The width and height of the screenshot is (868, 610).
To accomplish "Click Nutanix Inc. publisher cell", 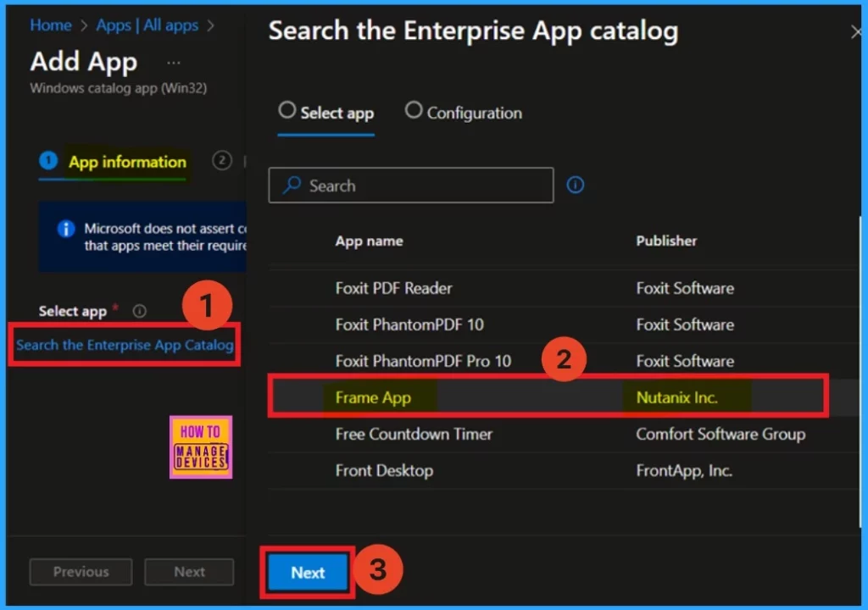I will click(676, 397).
